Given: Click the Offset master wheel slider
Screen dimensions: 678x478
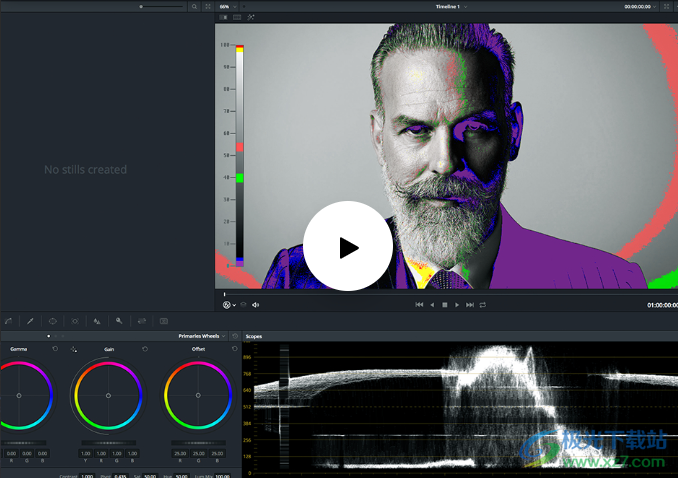Looking at the screenshot, I should pos(198,443).
